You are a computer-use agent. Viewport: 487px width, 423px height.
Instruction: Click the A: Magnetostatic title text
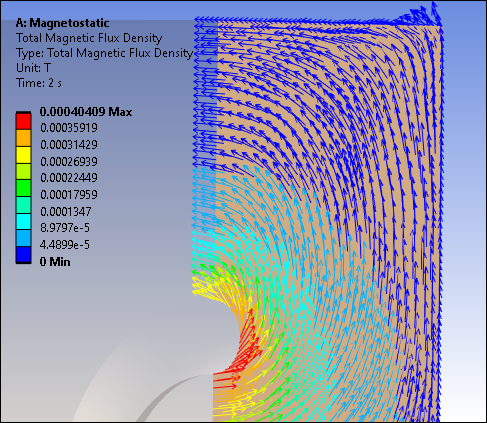62,23
